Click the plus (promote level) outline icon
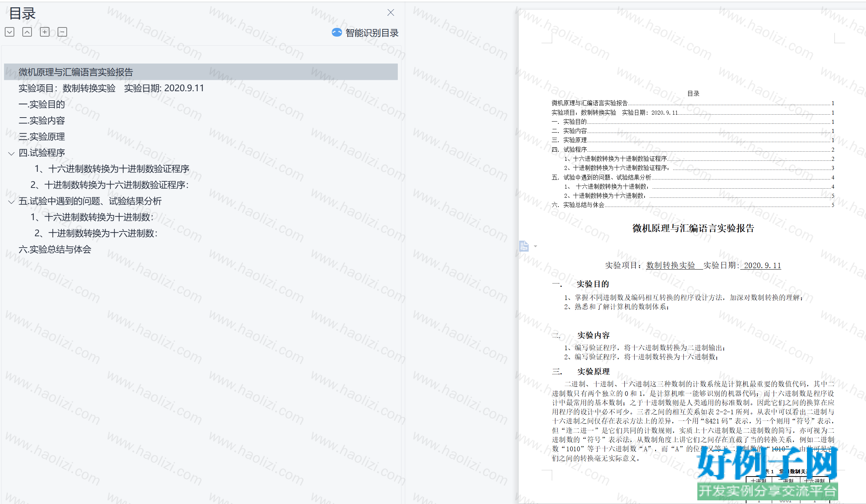This screenshot has width=866, height=504. pyautogui.click(x=45, y=32)
